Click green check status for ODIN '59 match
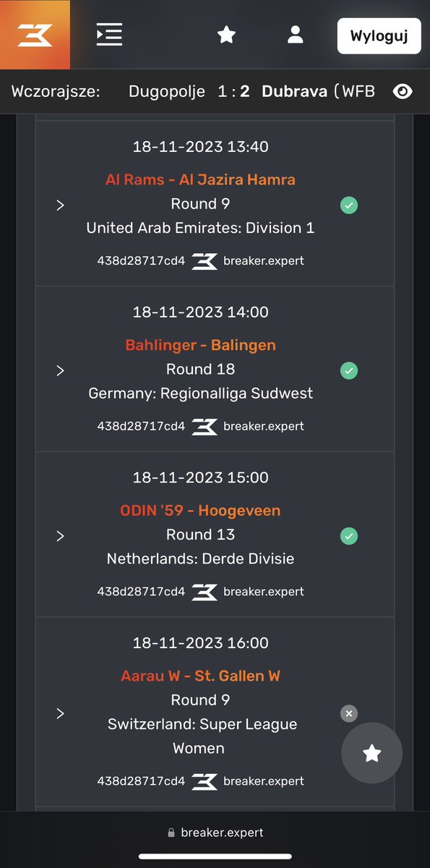This screenshot has height=868, width=430. click(x=349, y=537)
